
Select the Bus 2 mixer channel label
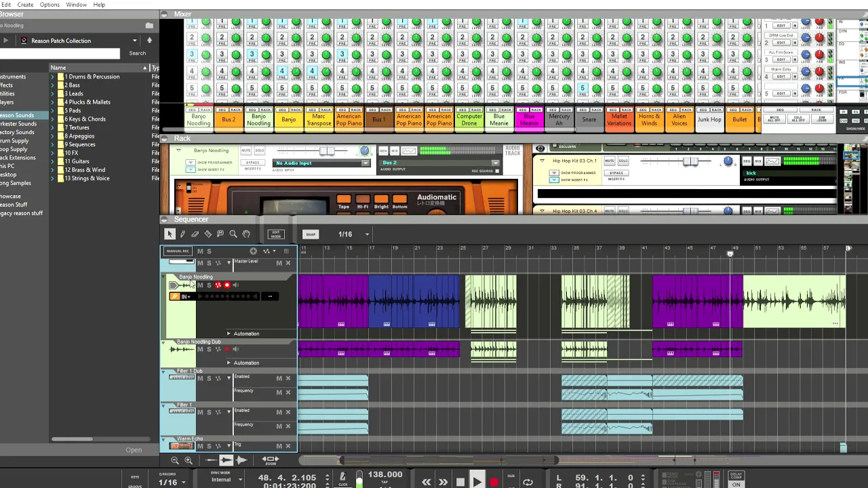point(229,120)
